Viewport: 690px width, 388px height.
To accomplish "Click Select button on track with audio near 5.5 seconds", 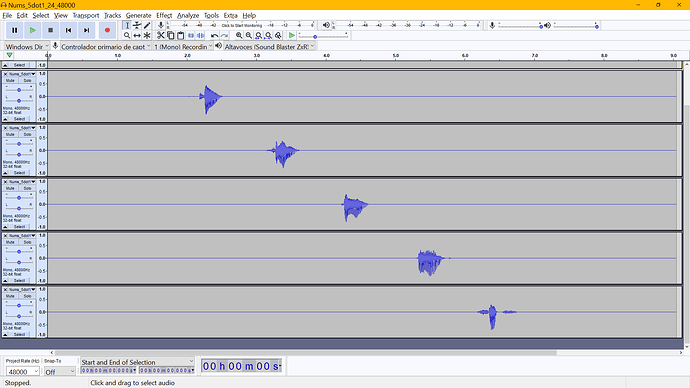I will tap(19, 281).
